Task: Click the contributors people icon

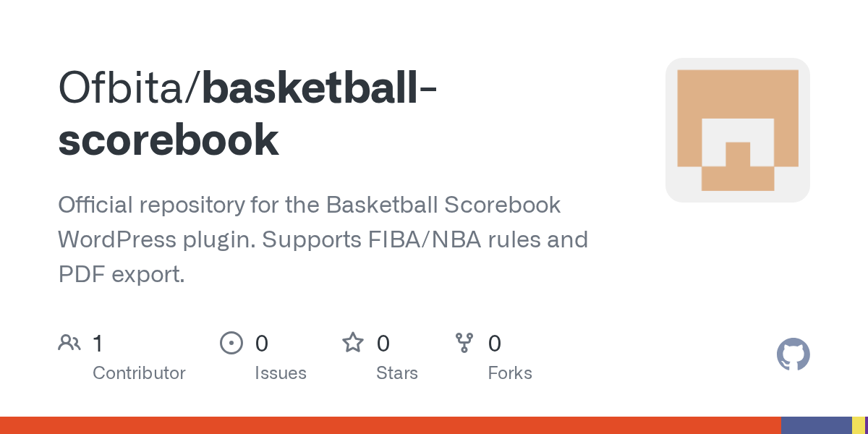Action: click(69, 343)
